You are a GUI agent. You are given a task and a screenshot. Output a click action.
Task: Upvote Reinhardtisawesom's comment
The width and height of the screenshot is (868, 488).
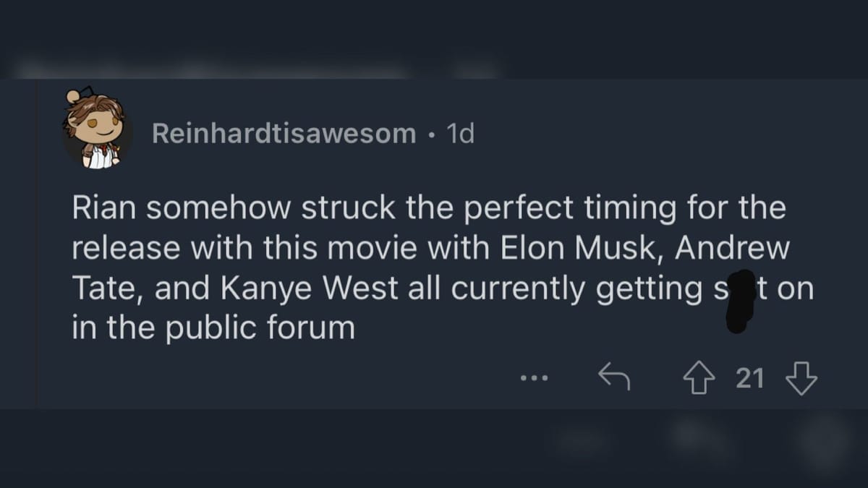(698, 377)
